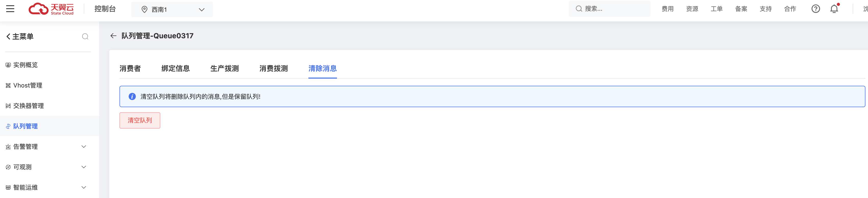Click the blue info icon in the alert

click(x=132, y=97)
